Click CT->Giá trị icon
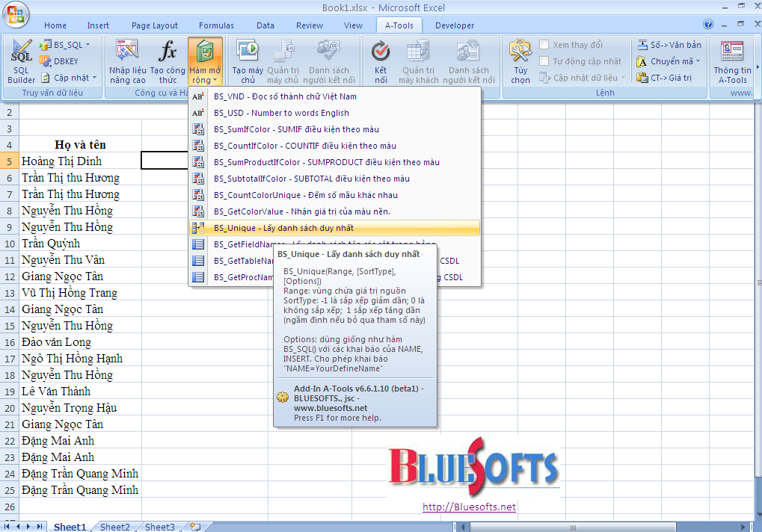 pyautogui.click(x=642, y=78)
